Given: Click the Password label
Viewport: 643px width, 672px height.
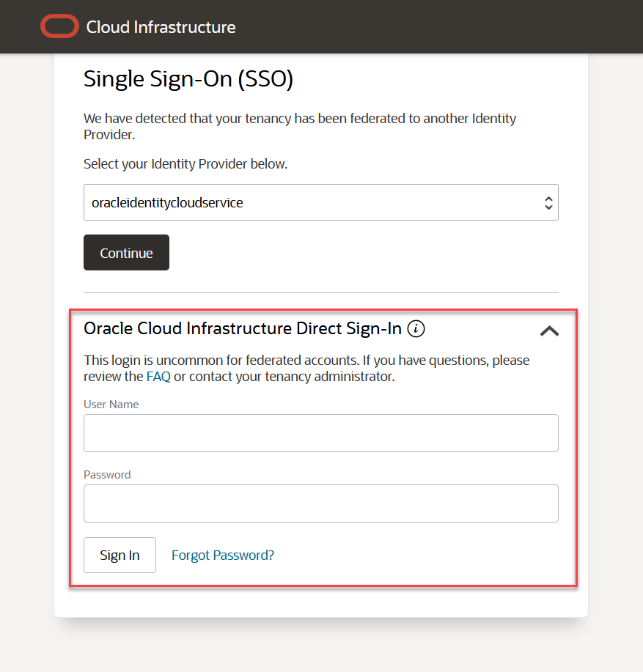Looking at the screenshot, I should [107, 474].
